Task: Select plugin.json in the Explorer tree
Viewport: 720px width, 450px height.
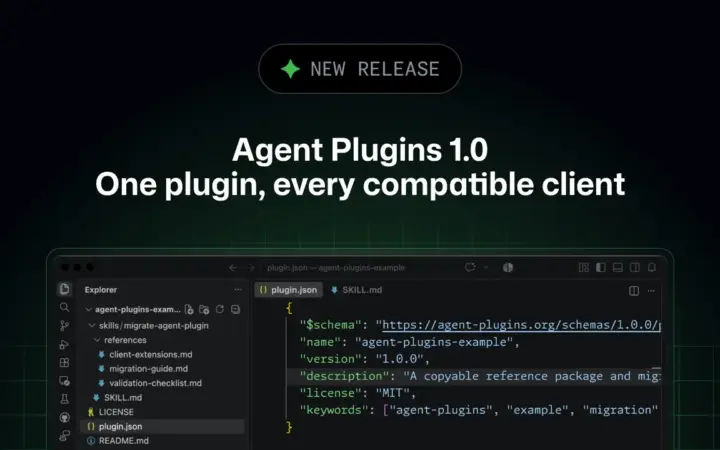Action: [162, 426]
